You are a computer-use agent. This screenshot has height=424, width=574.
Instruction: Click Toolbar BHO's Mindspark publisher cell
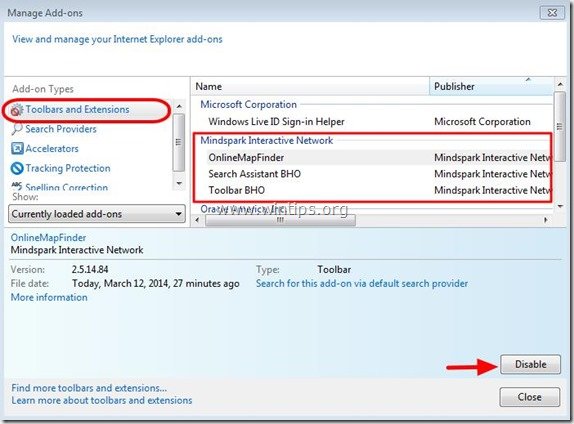point(492,190)
